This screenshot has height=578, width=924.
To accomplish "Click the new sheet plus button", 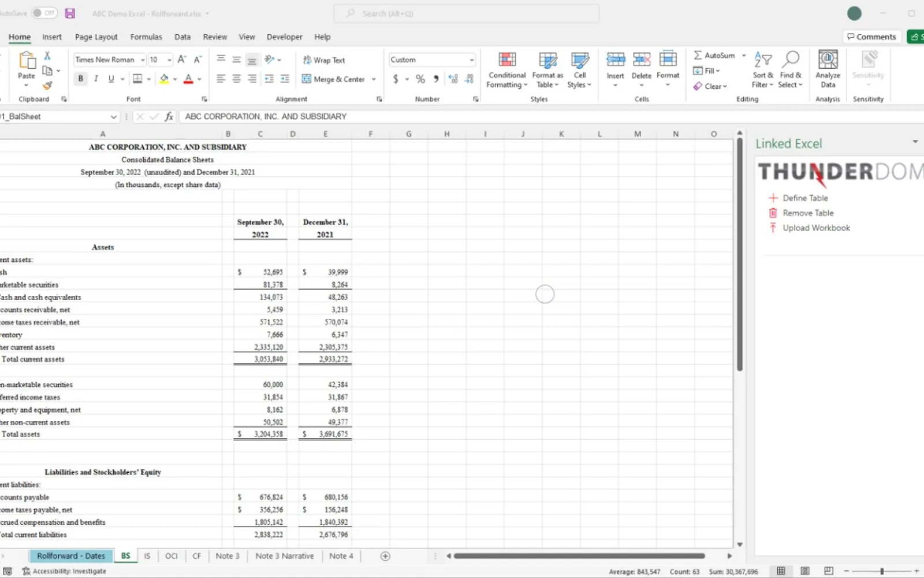I will [x=385, y=556].
